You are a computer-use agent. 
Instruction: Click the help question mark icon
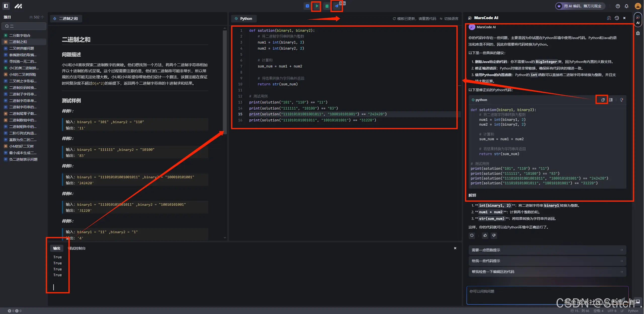tap(618, 6)
